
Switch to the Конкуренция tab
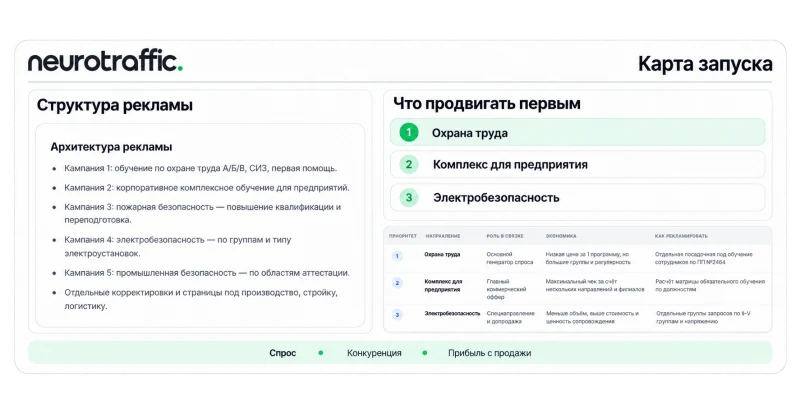point(374,353)
